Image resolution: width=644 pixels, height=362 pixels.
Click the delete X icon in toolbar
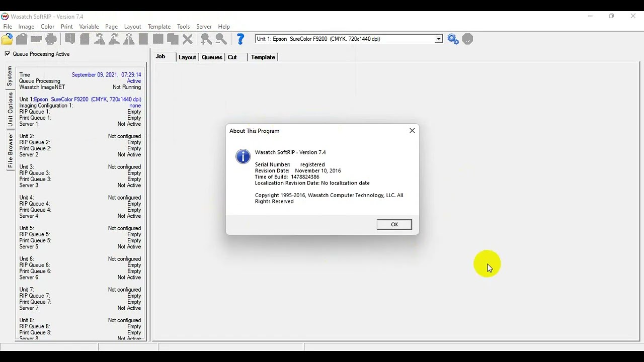click(188, 39)
